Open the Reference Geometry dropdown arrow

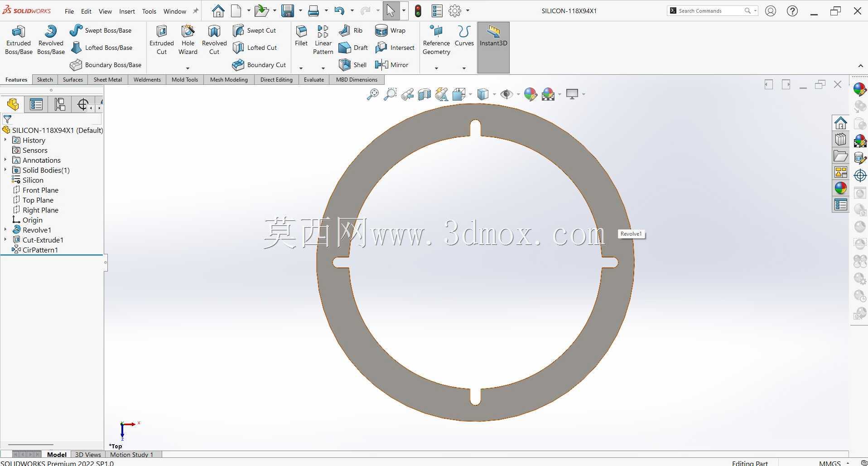[436, 68]
